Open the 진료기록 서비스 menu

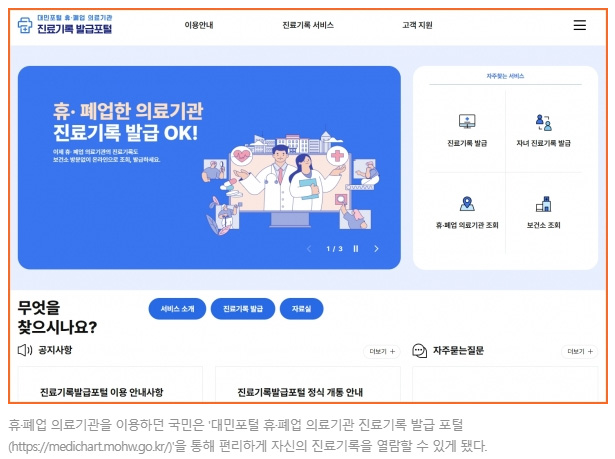coord(308,25)
